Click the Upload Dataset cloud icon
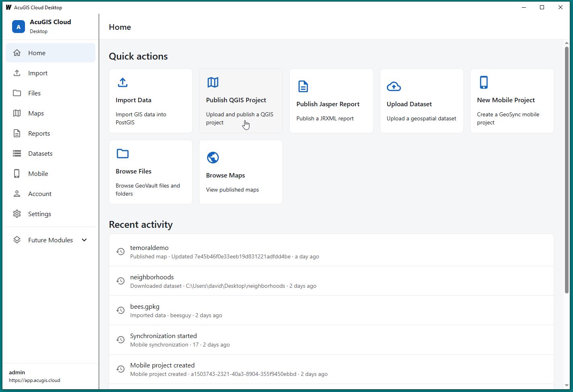 pyautogui.click(x=394, y=86)
